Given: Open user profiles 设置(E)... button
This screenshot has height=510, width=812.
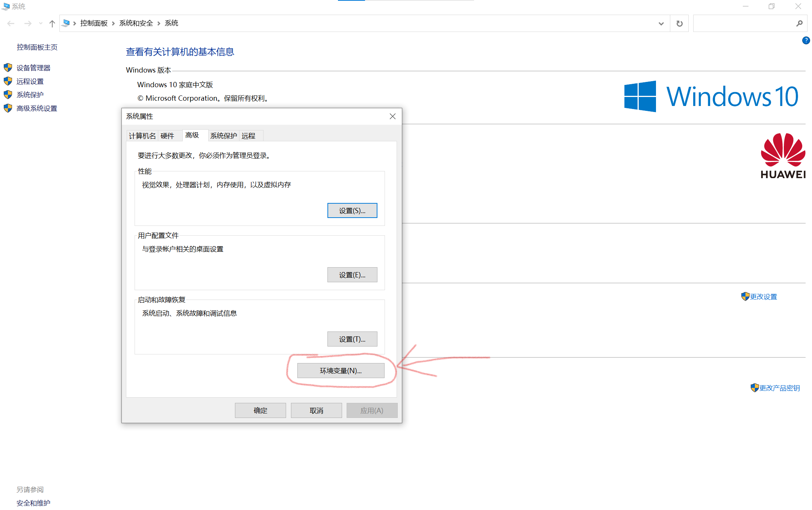Looking at the screenshot, I should pos(352,275).
